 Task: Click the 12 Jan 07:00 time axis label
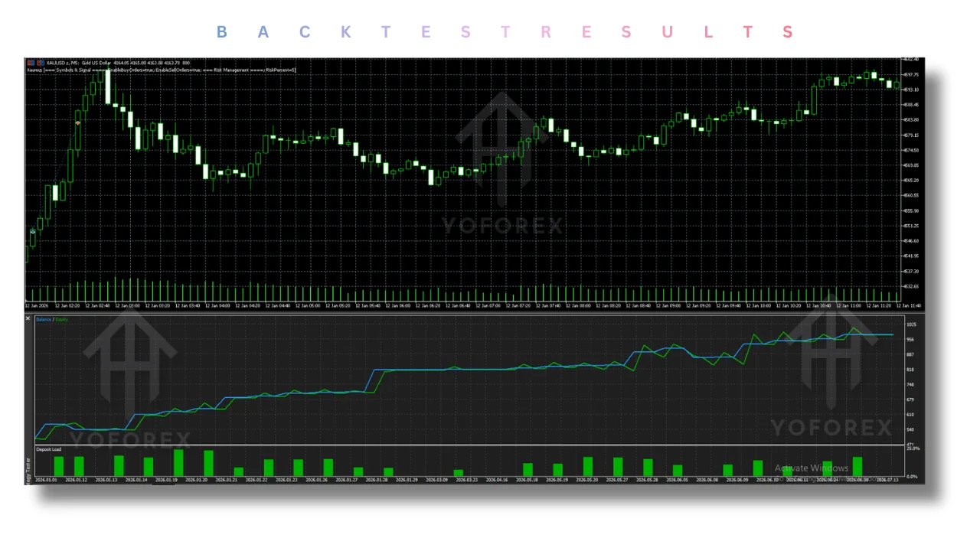click(x=489, y=305)
